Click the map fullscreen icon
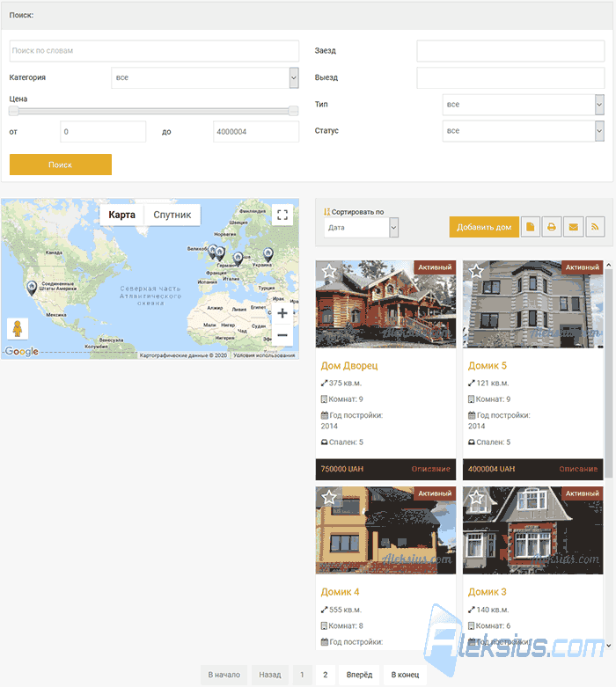This screenshot has height=687, width=616. click(282, 215)
